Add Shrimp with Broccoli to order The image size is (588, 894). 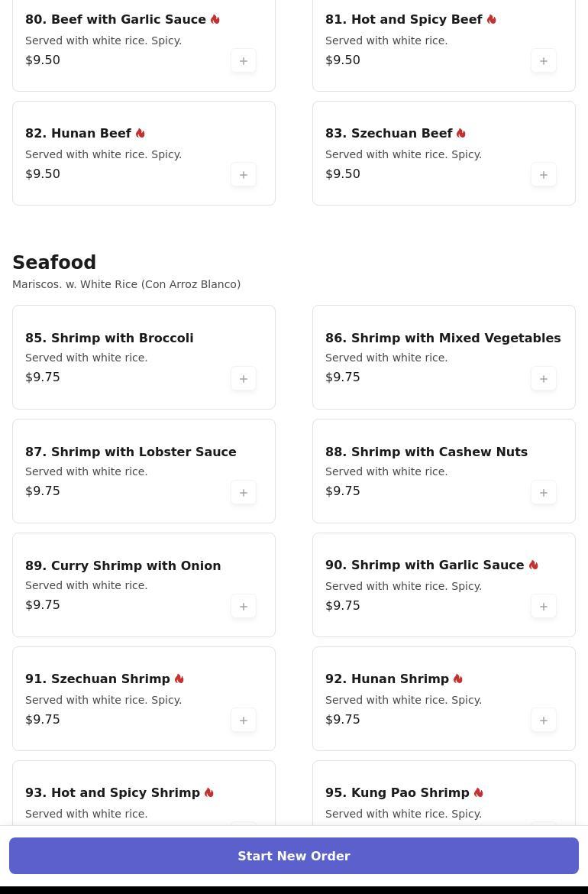click(244, 379)
